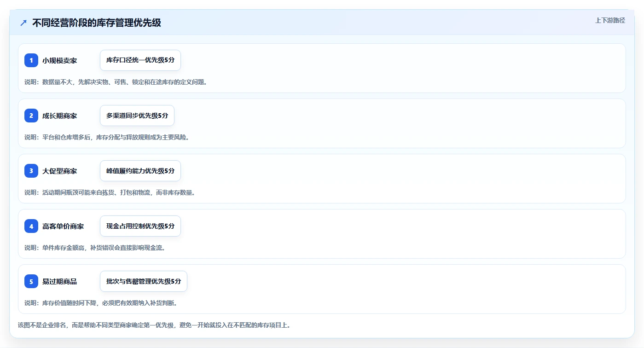
Task: Click the 成长期商家 row label
Action: click(59, 116)
